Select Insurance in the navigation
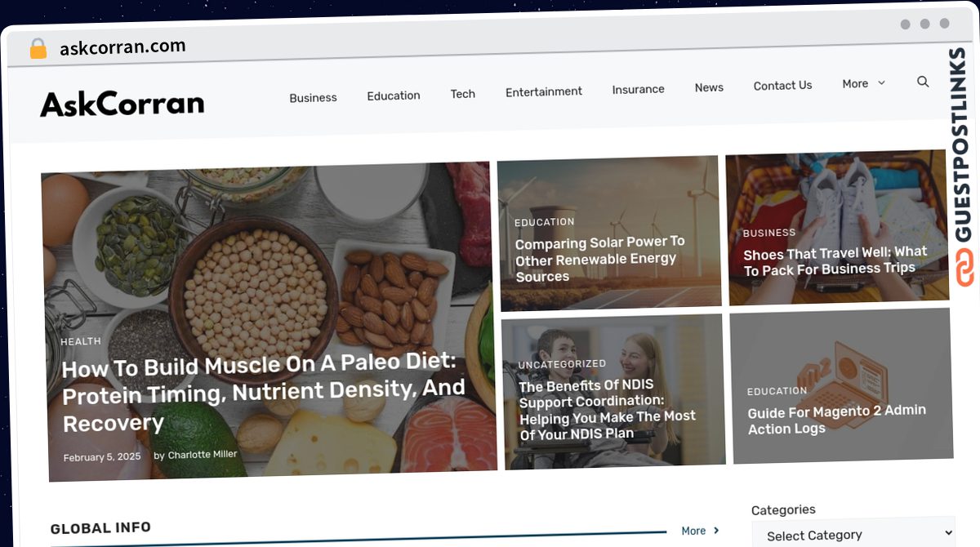This screenshot has width=980, height=547. point(639,90)
